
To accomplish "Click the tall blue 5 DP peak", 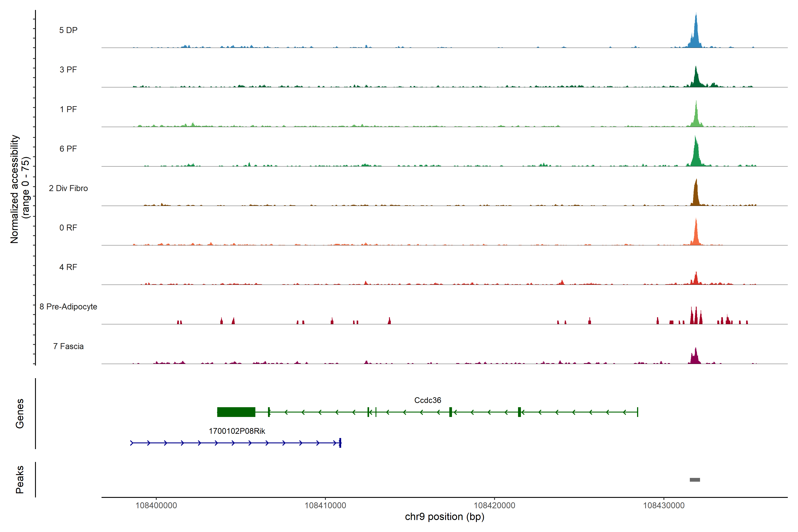I will point(696,34).
